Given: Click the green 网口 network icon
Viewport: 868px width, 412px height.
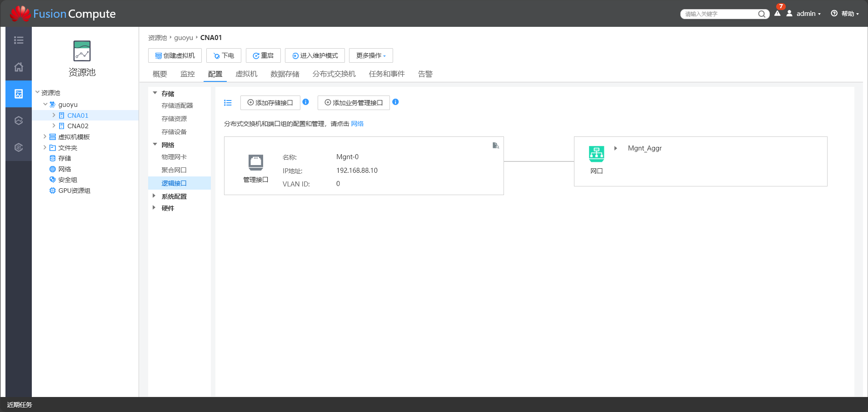Looking at the screenshot, I should [597, 154].
